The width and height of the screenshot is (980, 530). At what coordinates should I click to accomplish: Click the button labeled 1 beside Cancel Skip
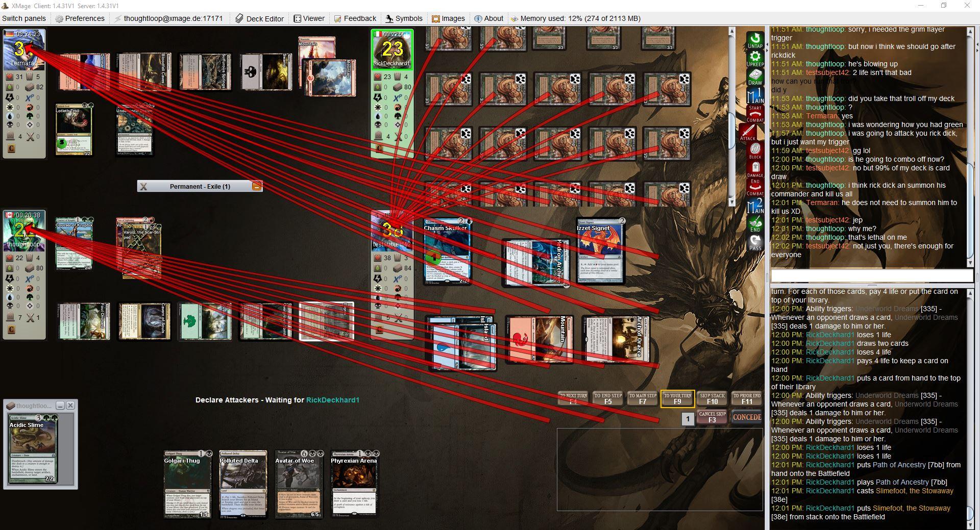point(688,419)
